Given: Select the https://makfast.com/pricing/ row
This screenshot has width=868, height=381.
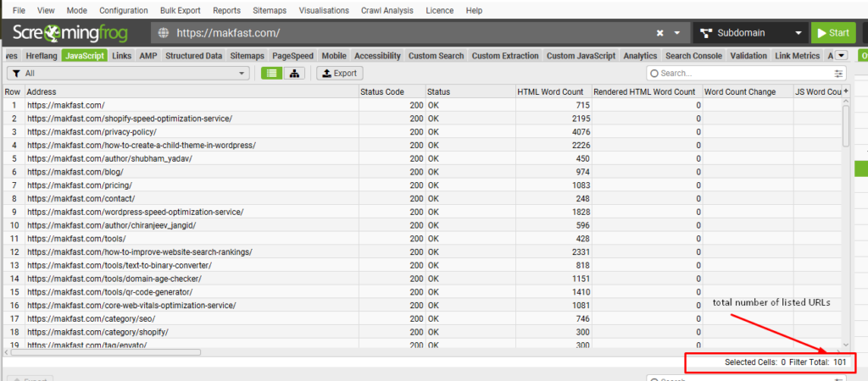Looking at the screenshot, I should (422, 185).
